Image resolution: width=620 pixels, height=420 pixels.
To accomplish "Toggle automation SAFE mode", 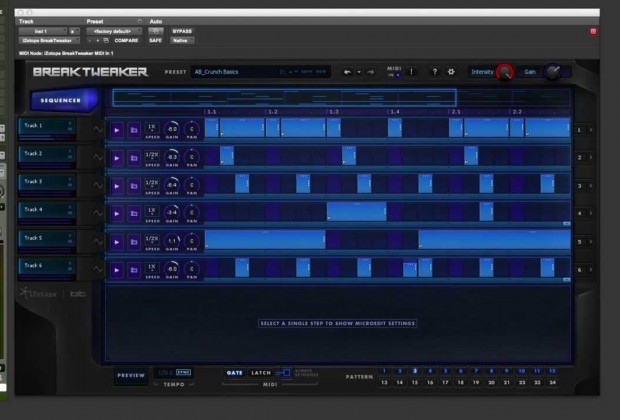I will 156,40.
